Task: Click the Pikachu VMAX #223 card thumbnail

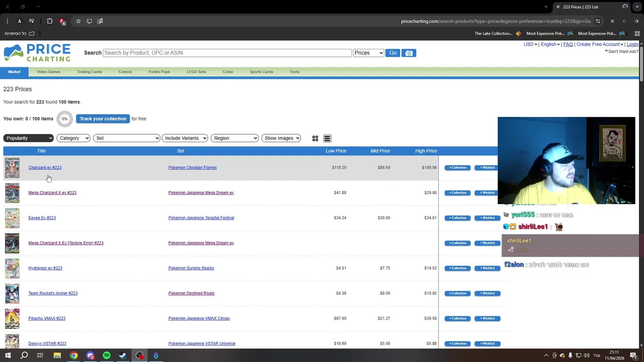Action: 12,319
